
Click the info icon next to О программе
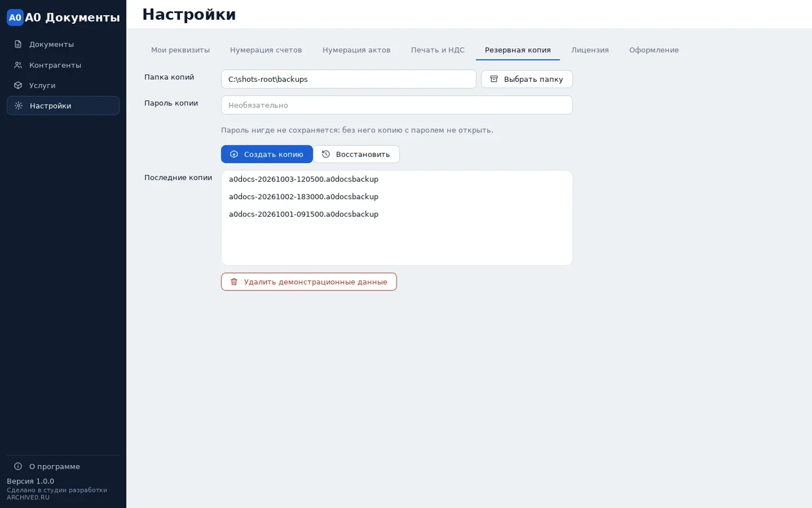[18, 466]
